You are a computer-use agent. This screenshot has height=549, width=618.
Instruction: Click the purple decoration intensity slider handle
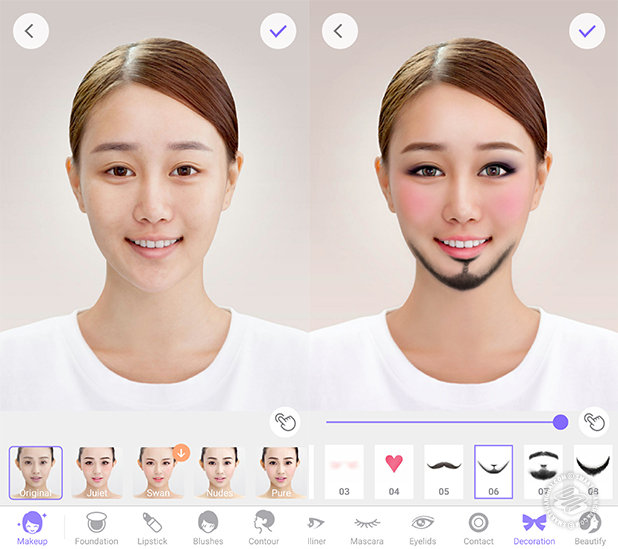[x=560, y=422]
